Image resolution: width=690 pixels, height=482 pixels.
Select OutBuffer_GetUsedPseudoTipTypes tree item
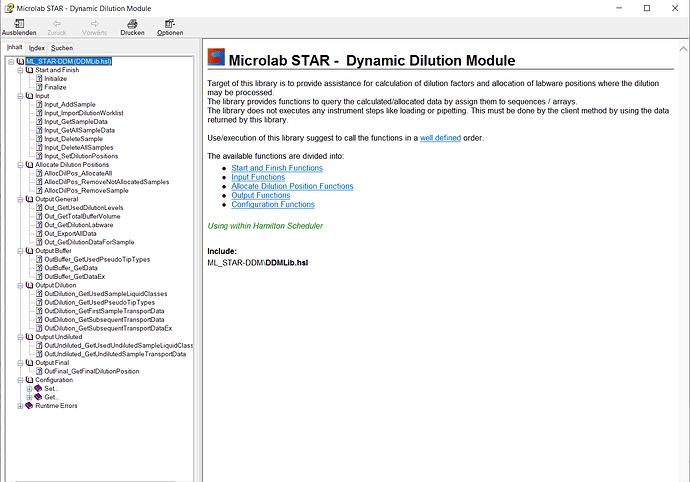97,260
